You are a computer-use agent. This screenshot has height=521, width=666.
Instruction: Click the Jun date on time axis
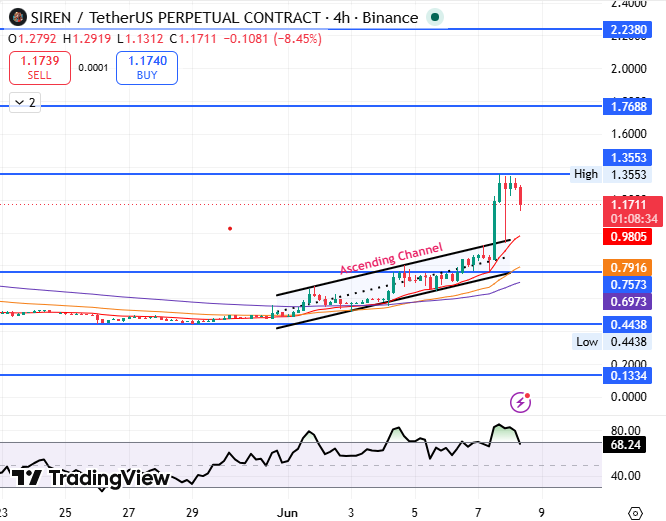coord(288,513)
